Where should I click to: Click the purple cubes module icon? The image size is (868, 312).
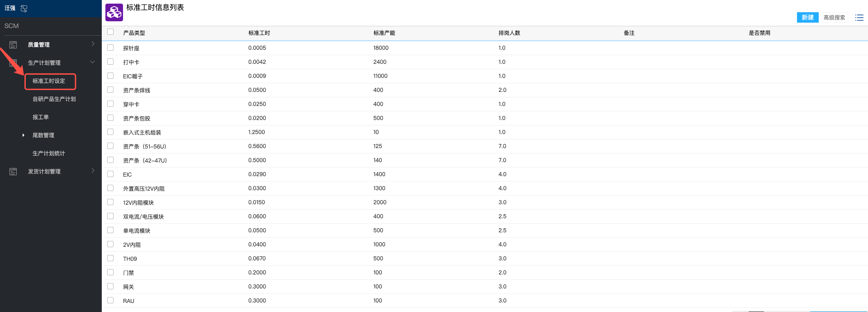coord(114,13)
